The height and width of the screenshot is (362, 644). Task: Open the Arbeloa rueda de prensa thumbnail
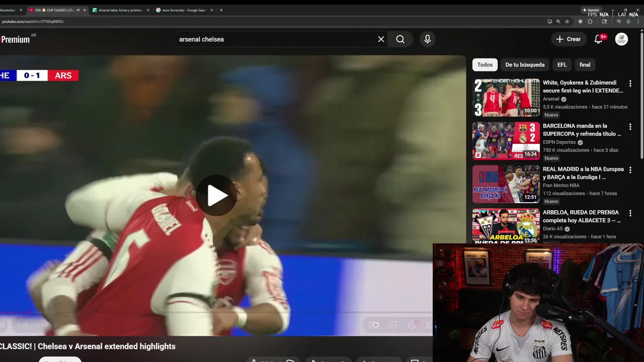point(506,226)
